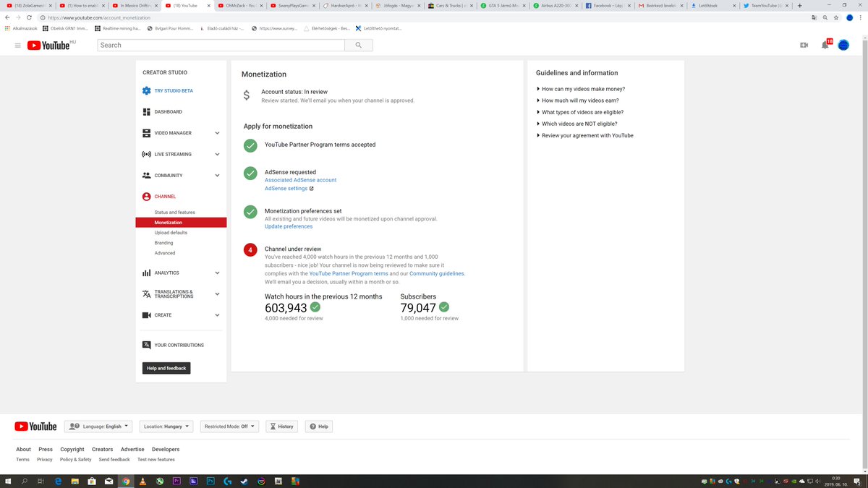Viewport: 868px width, 488px height.
Task: Open the upload video camera icon
Action: click(804, 45)
